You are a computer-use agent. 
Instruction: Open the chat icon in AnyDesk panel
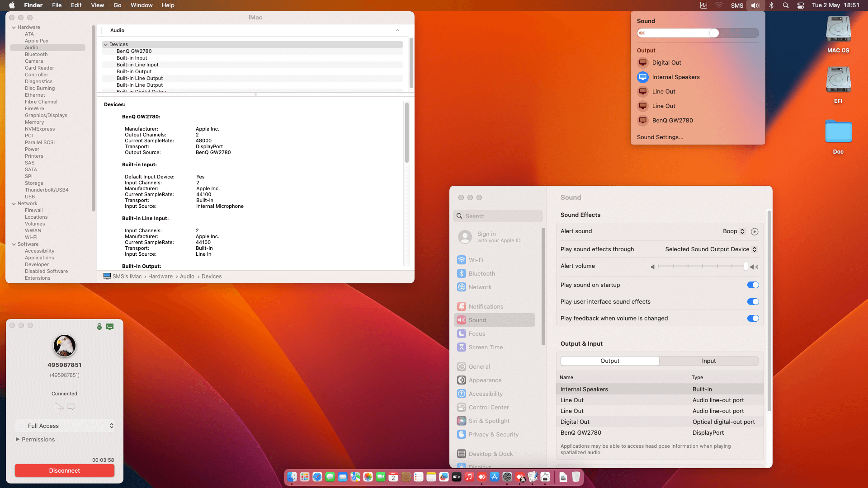pos(71,407)
